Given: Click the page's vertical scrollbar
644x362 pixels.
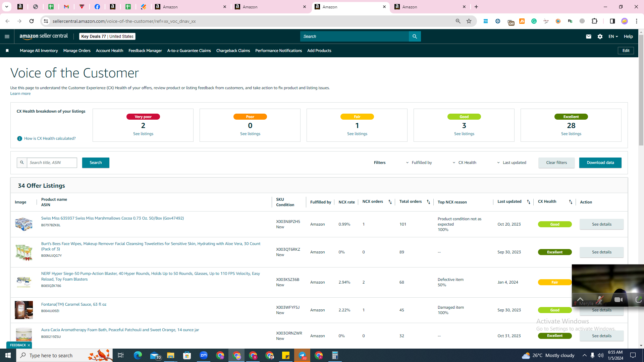Looking at the screenshot, I should click(641, 90).
